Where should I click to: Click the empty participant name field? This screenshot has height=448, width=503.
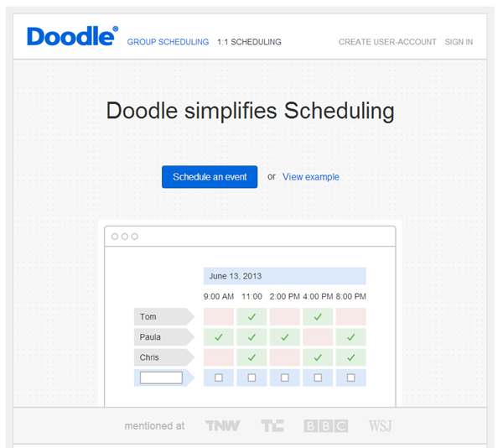click(161, 378)
